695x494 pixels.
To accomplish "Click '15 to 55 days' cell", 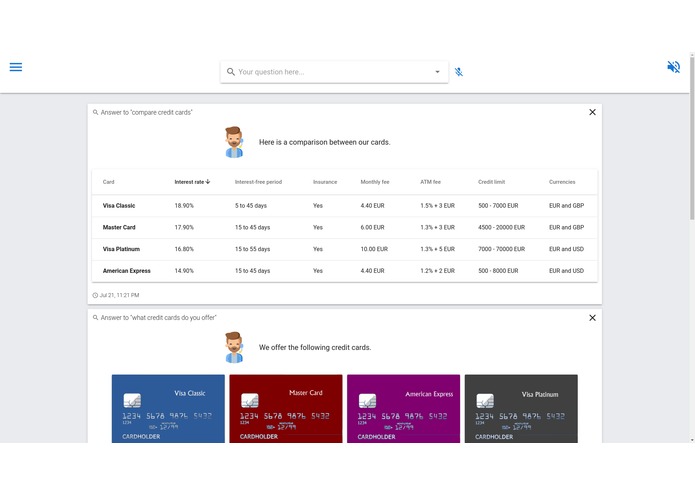I will (x=252, y=249).
